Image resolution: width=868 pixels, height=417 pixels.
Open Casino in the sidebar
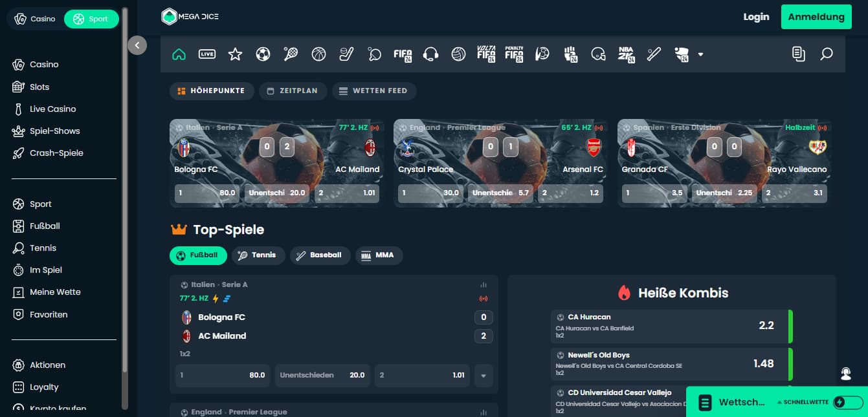45,65
